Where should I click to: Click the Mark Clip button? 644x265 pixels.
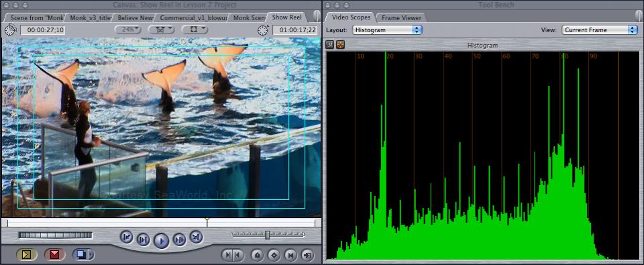point(290,255)
